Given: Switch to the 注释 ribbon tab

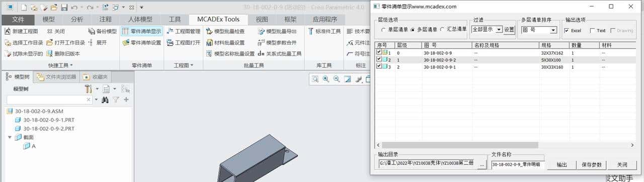Looking at the screenshot, I should 105,20.
